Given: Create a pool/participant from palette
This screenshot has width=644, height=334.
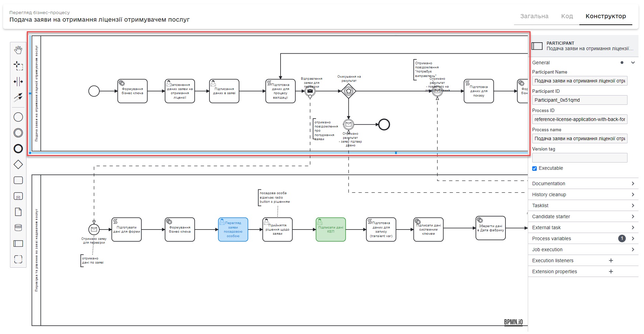Looking at the screenshot, I should [18, 244].
